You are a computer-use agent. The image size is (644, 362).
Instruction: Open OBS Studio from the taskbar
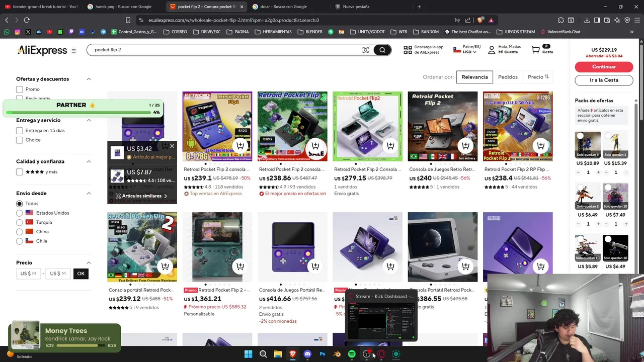click(366, 354)
